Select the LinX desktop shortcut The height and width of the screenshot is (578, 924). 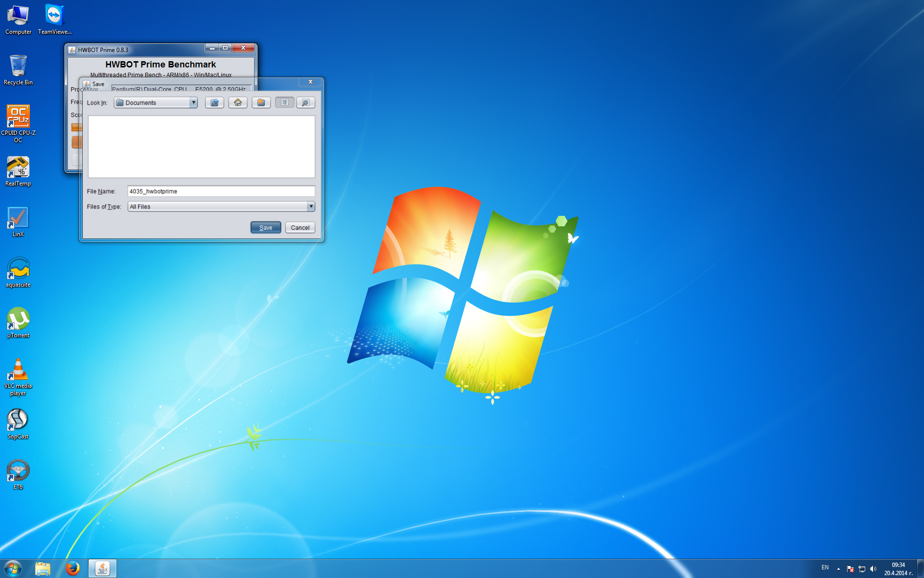click(x=18, y=222)
